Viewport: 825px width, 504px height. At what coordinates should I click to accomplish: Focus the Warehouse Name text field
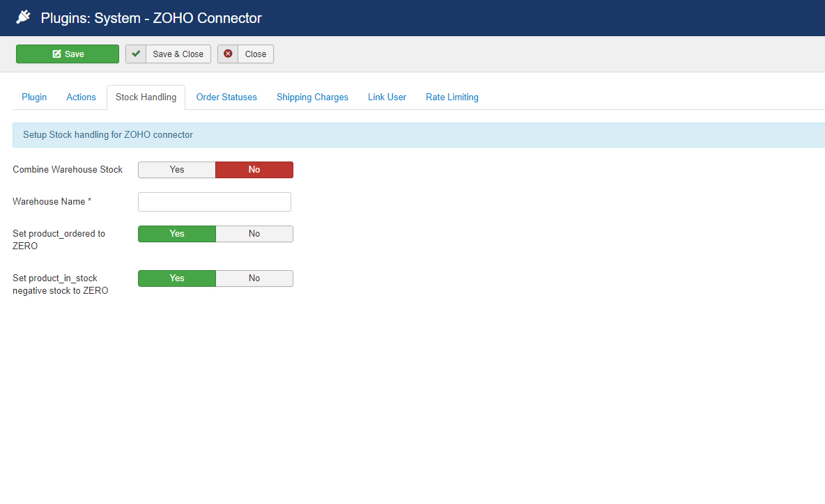215,202
